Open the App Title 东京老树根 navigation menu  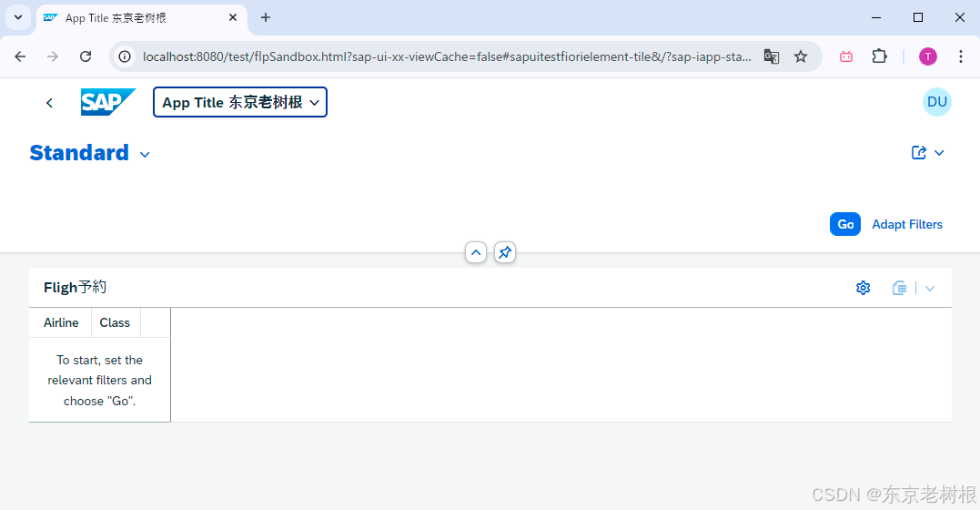[240, 102]
